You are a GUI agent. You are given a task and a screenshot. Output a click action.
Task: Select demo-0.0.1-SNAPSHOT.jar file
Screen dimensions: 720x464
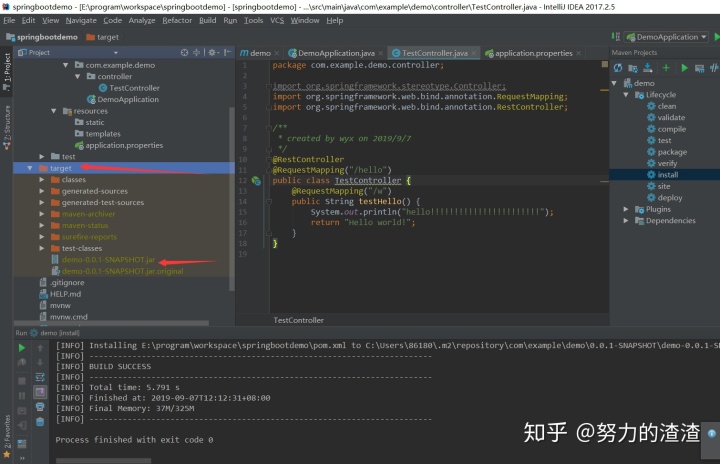pyautogui.click(x=103, y=260)
